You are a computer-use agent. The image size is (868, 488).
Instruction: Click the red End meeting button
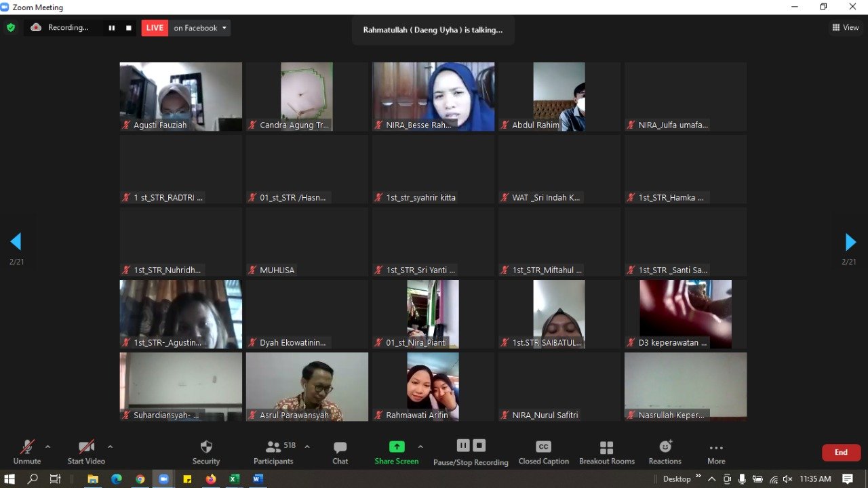841,452
